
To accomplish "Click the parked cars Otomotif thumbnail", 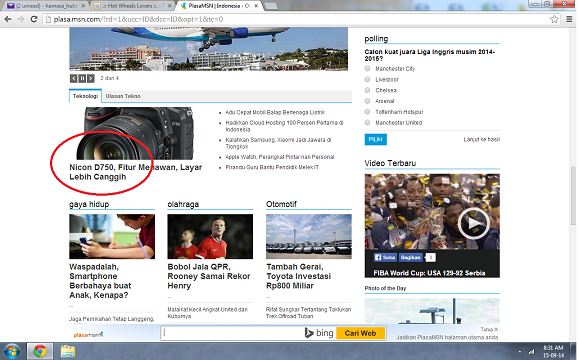I will [x=309, y=236].
